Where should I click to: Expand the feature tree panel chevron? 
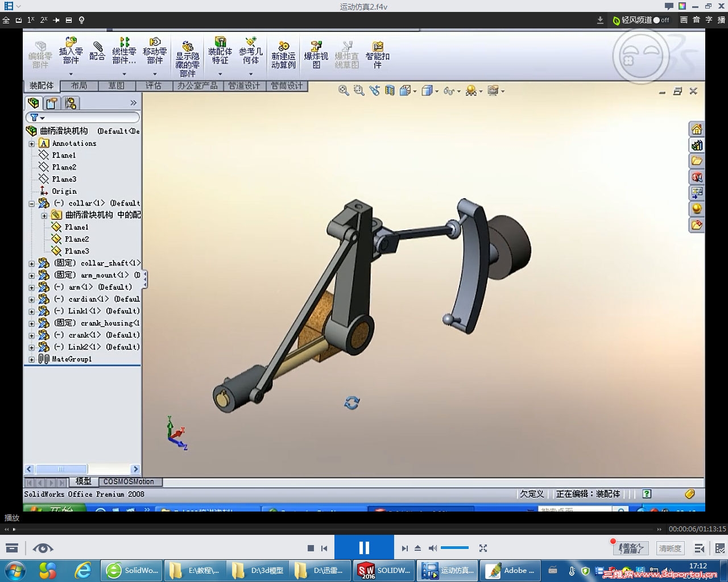(134, 103)
